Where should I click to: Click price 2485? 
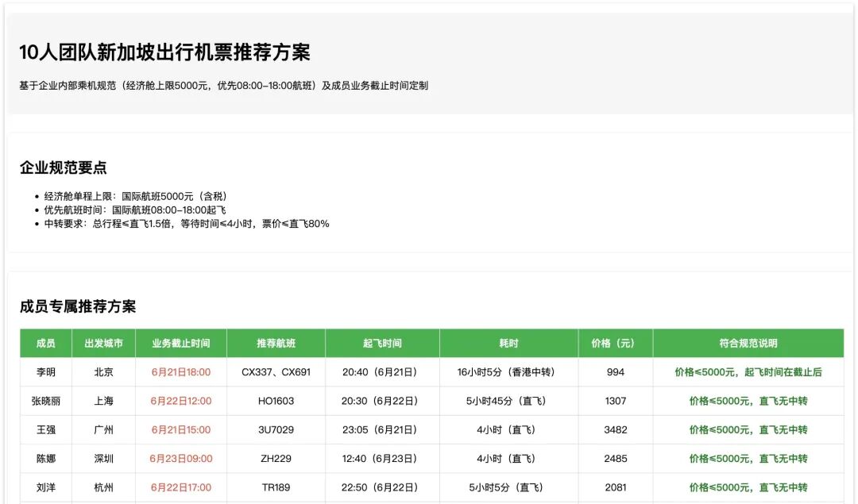pyautogui.click(x=615, y=459)
